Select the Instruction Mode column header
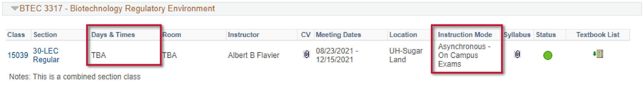Viewport: 644px width, 87px height. tap(465, 35)
